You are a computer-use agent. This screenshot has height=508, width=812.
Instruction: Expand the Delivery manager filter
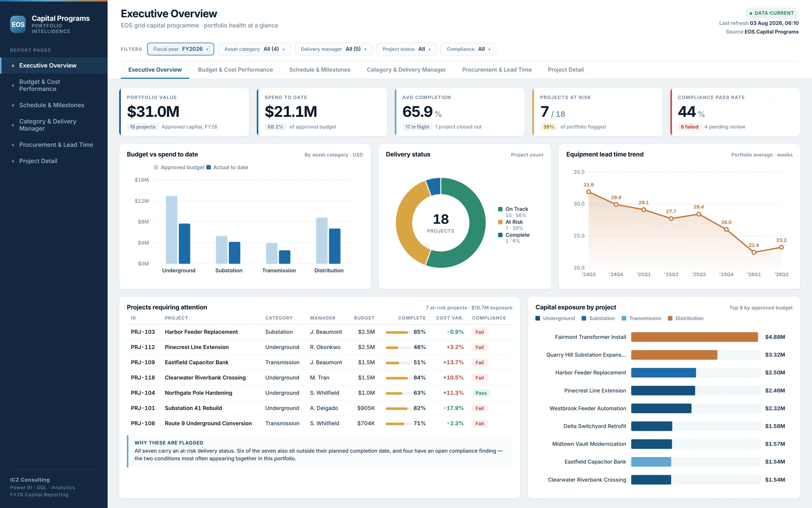tap(333, 49)
